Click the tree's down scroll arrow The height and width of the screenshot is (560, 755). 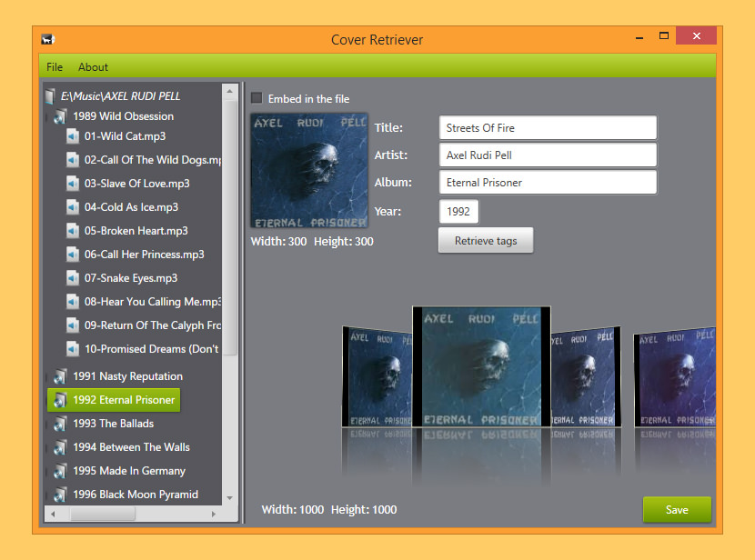pos(229,498)
